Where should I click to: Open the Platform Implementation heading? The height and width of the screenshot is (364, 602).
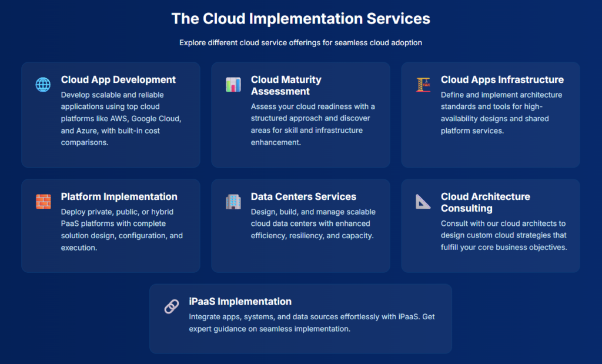click(x=119, y=196)
